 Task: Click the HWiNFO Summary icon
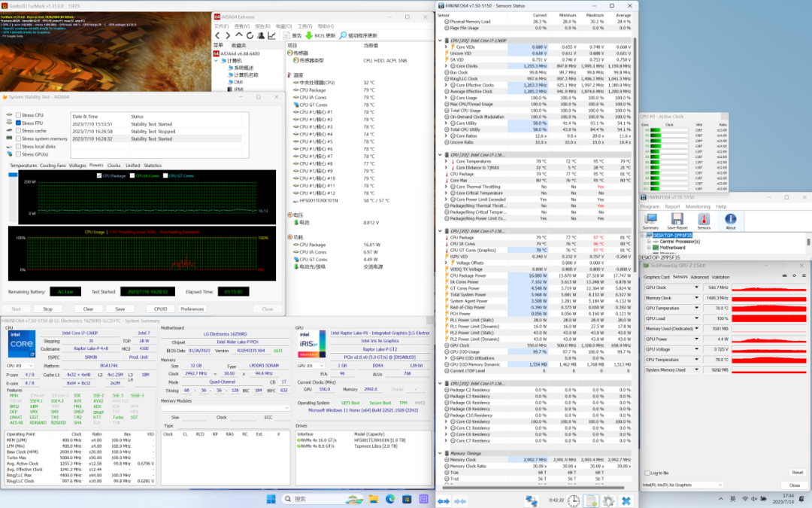click(650, 220)
